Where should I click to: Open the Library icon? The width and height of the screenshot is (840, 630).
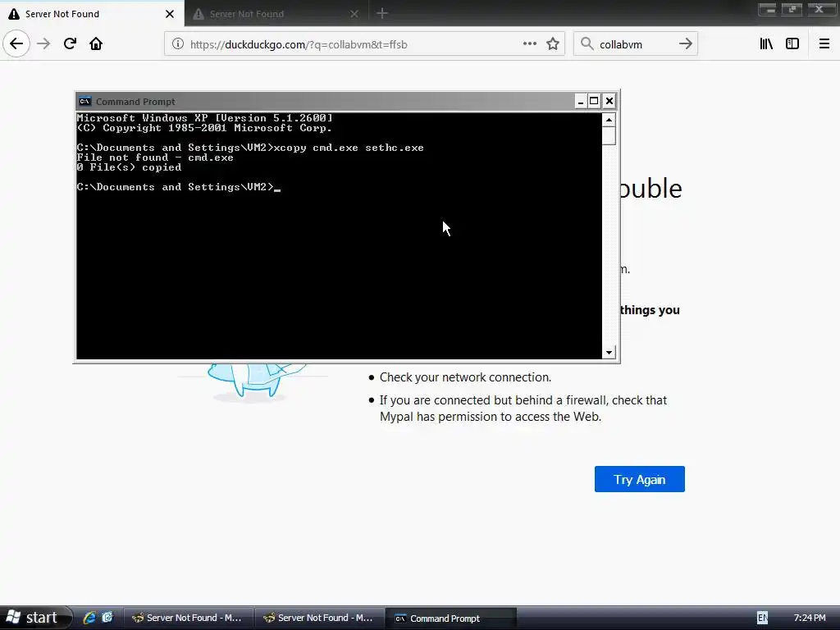[x=766, y=44]
